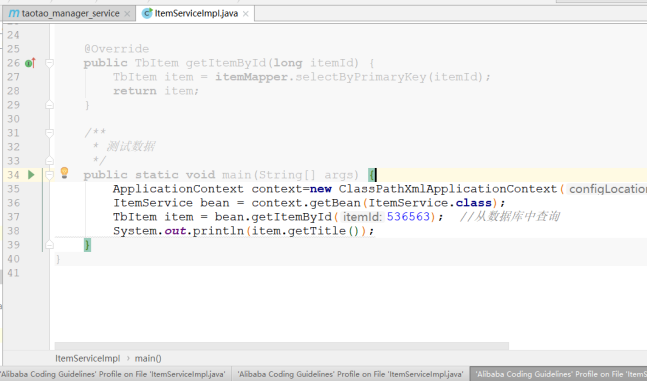Click ItemServiceImpl in the breadcrumb bar

point(88,358)
